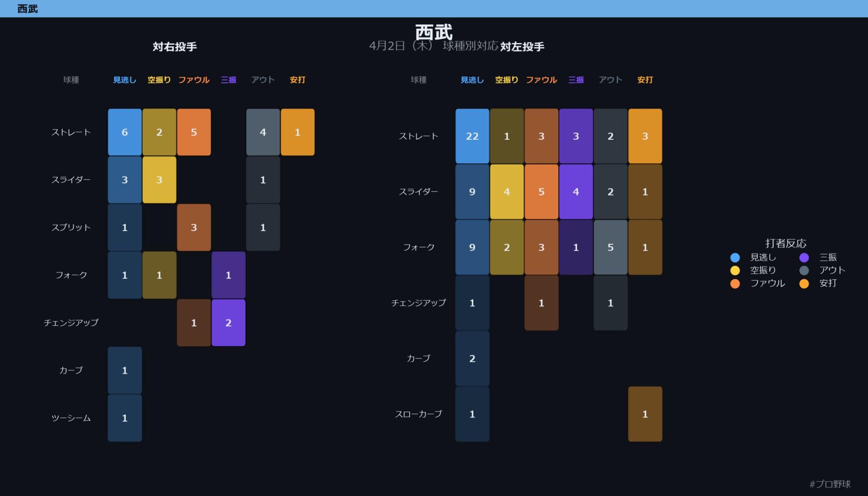Click the large 西武 title
The width and height of the screenshot is (868, 496).
click(x=434, y=33)
